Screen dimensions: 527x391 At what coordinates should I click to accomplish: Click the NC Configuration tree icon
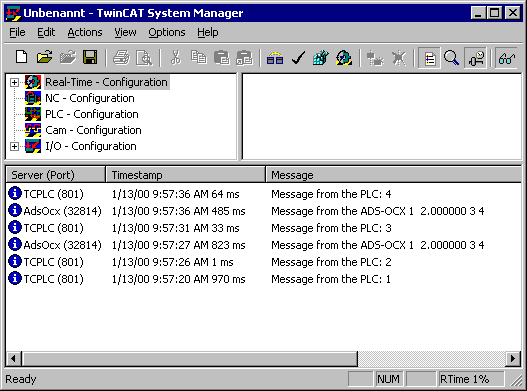coord(33,98)
